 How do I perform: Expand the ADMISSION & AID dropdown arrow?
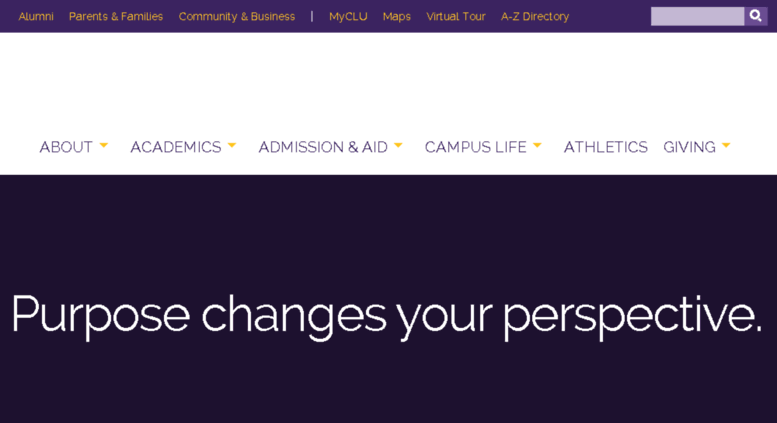(x=398, y=146)
